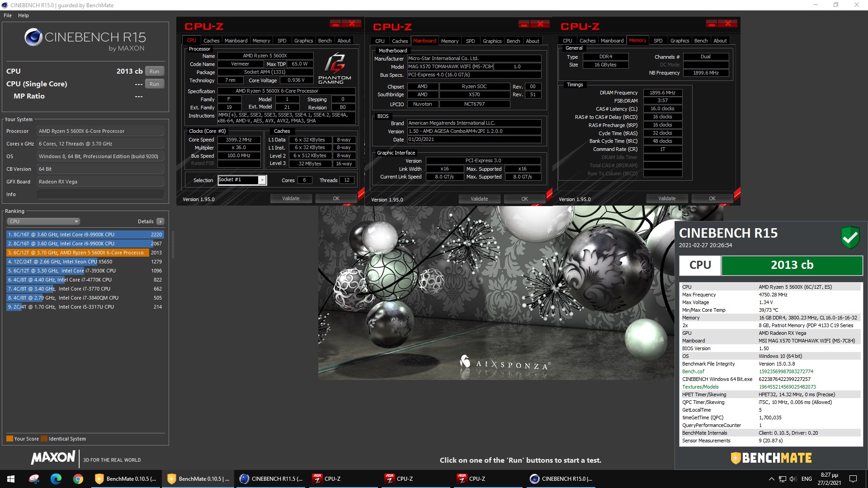
Task: Click the BenchMate logo at panel bottom
Action: (771, 458)
